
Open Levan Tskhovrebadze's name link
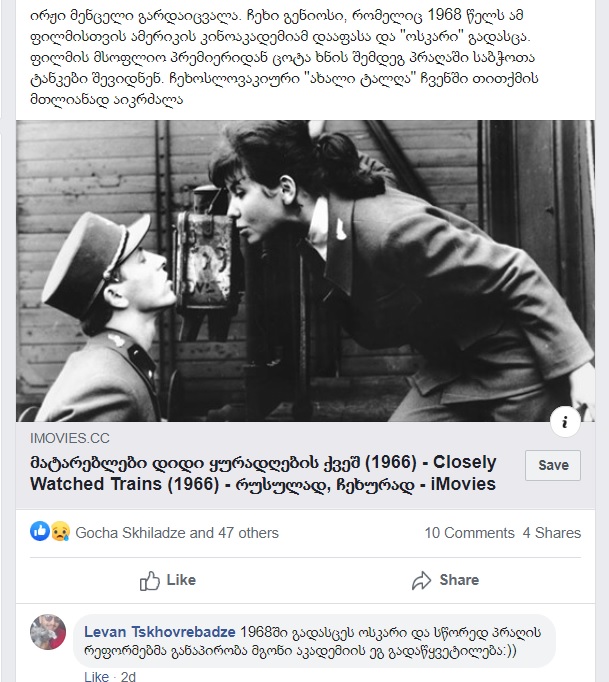160,632
